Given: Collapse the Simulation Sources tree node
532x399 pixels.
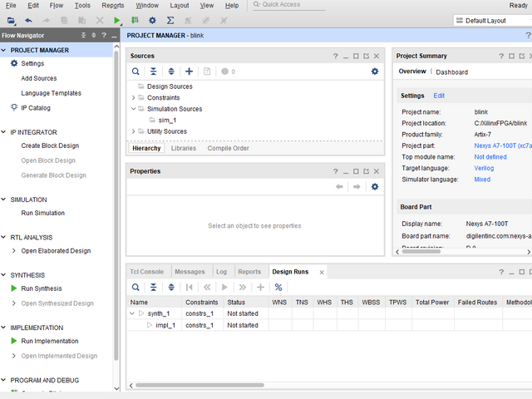Looking at the screenshot, I should point(133,109).
